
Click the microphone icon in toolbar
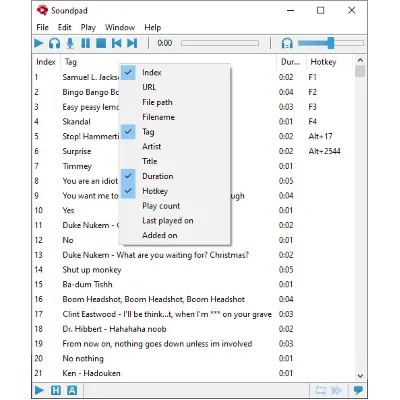click(x=70, y=43)
